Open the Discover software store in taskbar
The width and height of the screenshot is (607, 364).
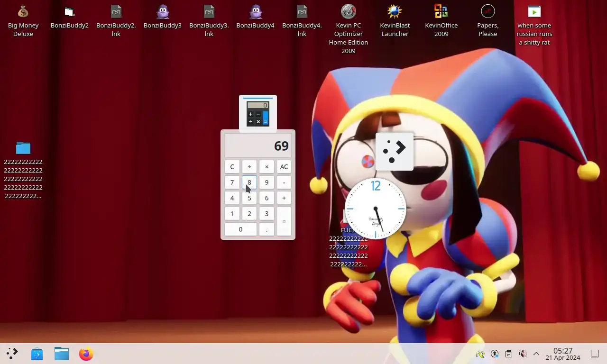click(37, 354)
